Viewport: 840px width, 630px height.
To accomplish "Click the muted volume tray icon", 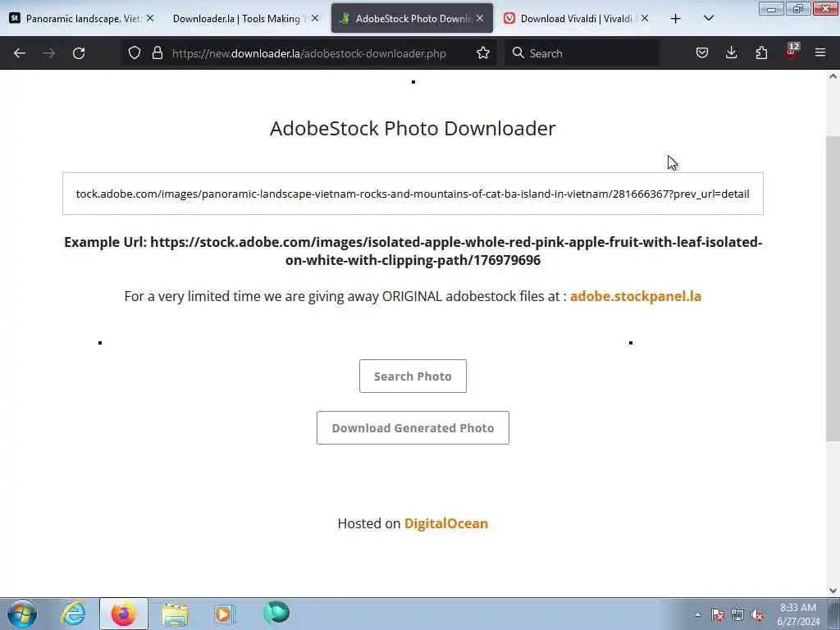I will tap(757, 615).
